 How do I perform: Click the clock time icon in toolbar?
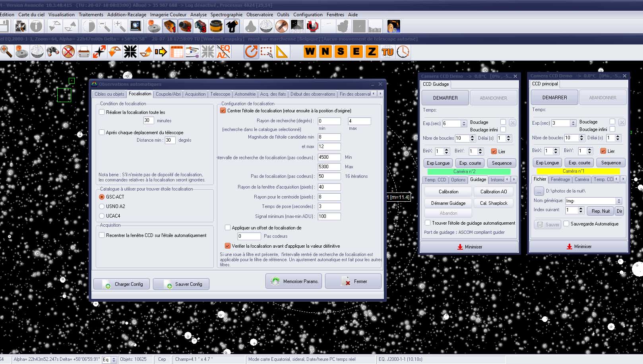tap(403, 52)
